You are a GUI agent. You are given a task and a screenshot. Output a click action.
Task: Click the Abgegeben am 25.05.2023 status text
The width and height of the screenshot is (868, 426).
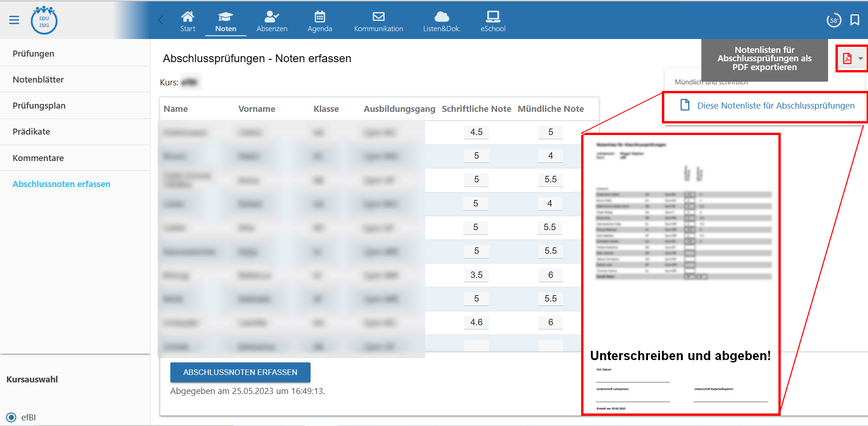(x=247, y=391)
